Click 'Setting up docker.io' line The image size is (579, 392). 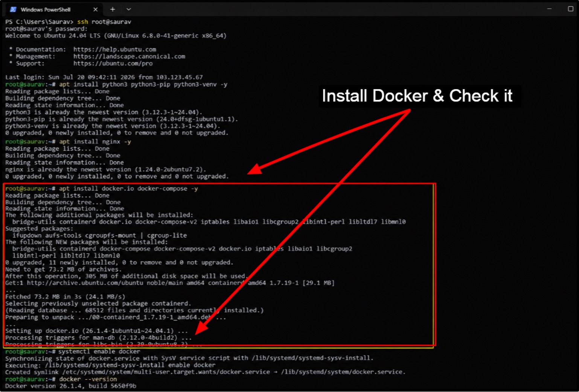96,331
